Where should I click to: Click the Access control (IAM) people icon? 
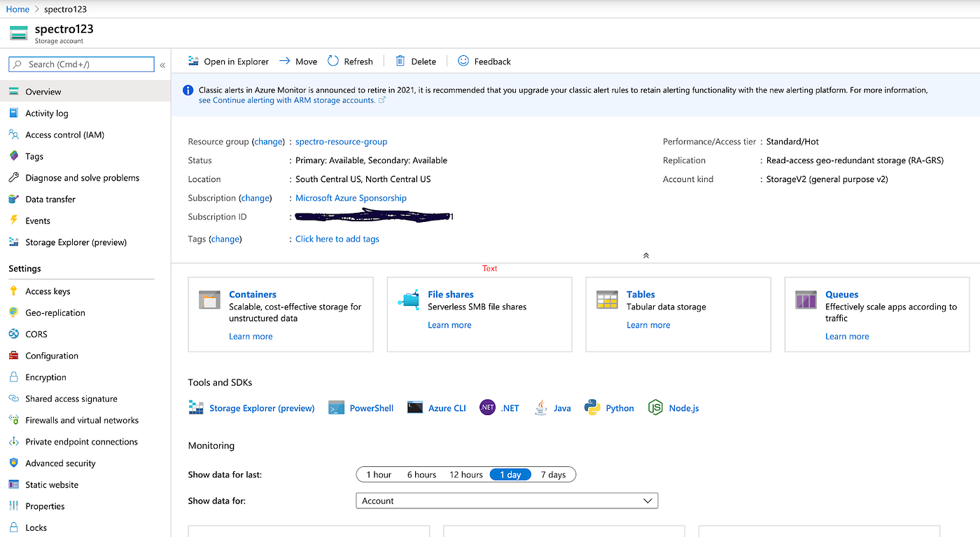click(13, 134)
